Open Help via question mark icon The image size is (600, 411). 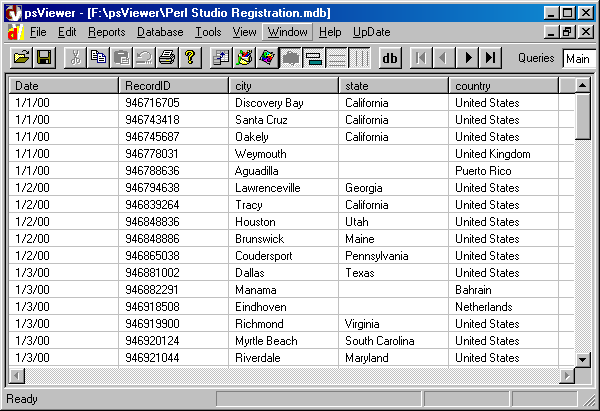[189, 58]
